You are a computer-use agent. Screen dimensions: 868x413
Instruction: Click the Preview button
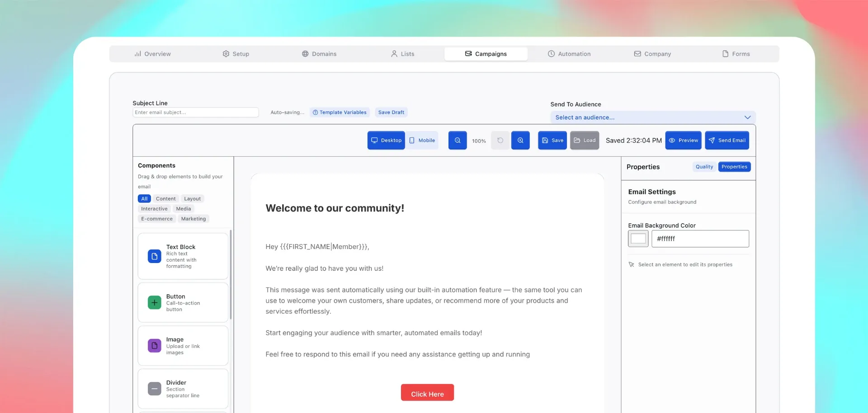point(683,141)
